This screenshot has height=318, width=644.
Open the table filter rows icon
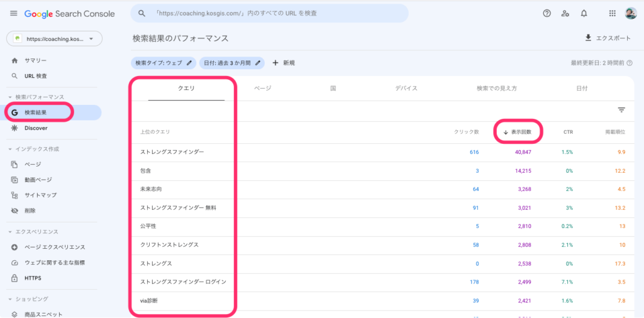[x=621, y=110]
